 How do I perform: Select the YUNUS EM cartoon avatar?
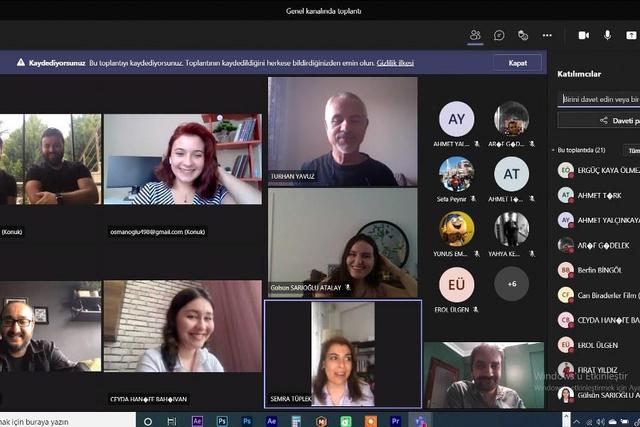coord(456,229)
